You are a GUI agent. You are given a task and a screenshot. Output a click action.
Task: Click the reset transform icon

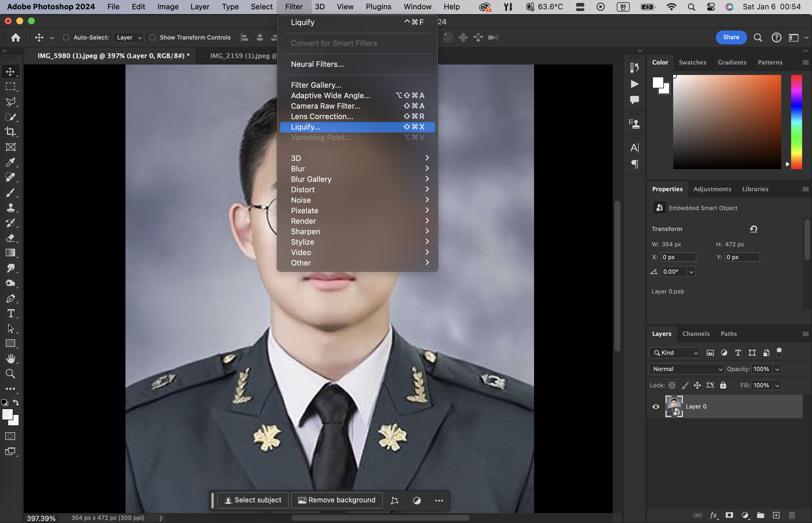(x=753, y=229)
